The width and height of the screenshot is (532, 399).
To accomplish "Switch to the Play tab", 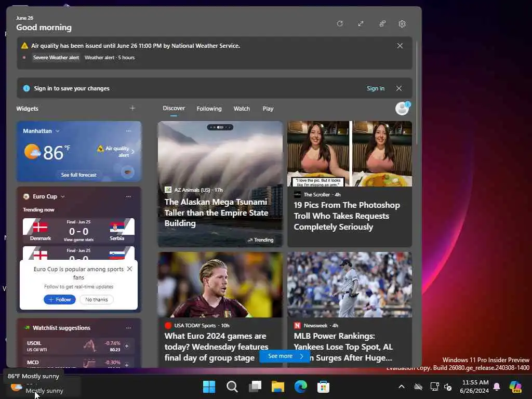I will point(268,109).
